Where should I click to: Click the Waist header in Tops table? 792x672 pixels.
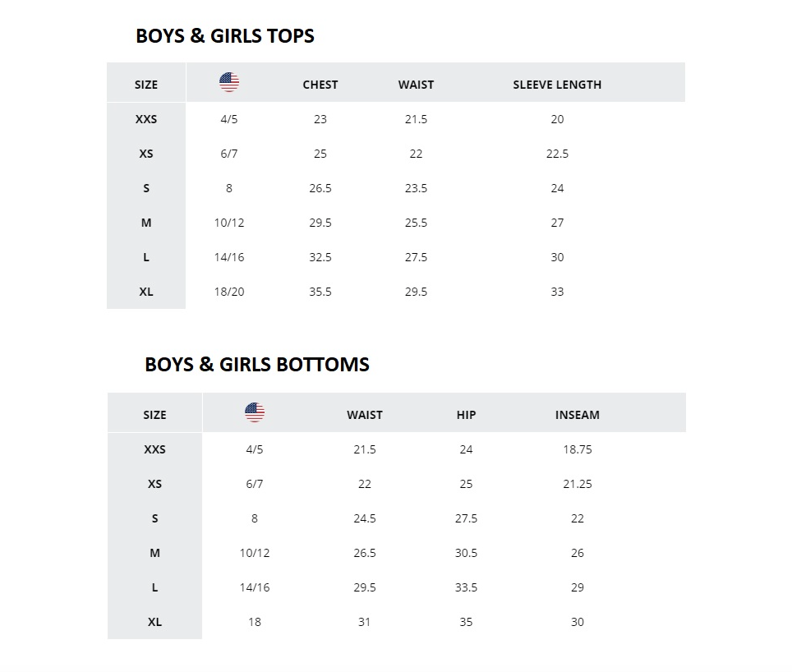(416, 85)
